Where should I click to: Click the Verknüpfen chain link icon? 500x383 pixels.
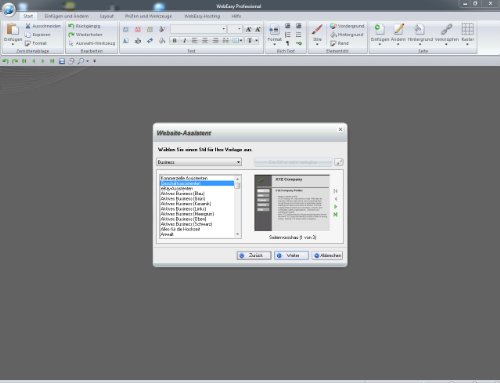click(446, 29)
